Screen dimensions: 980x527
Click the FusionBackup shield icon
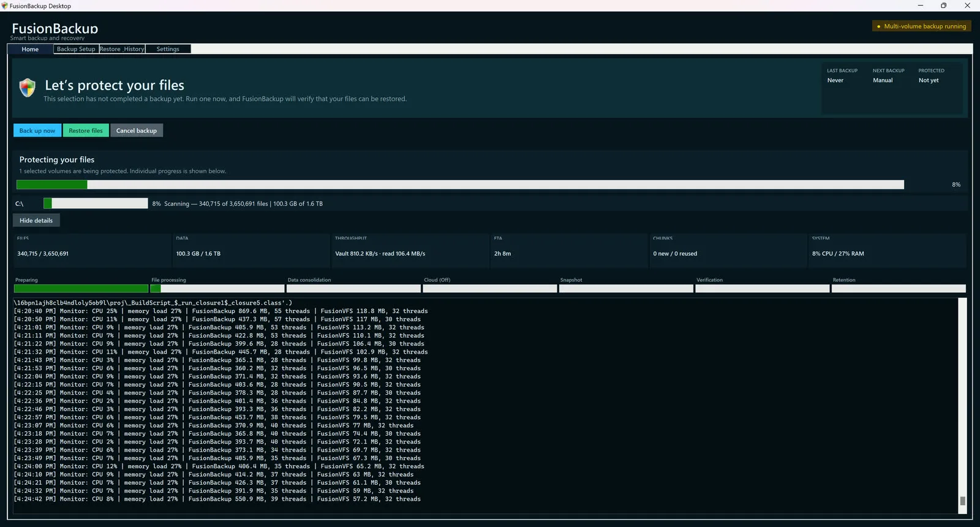click(28, 88)
